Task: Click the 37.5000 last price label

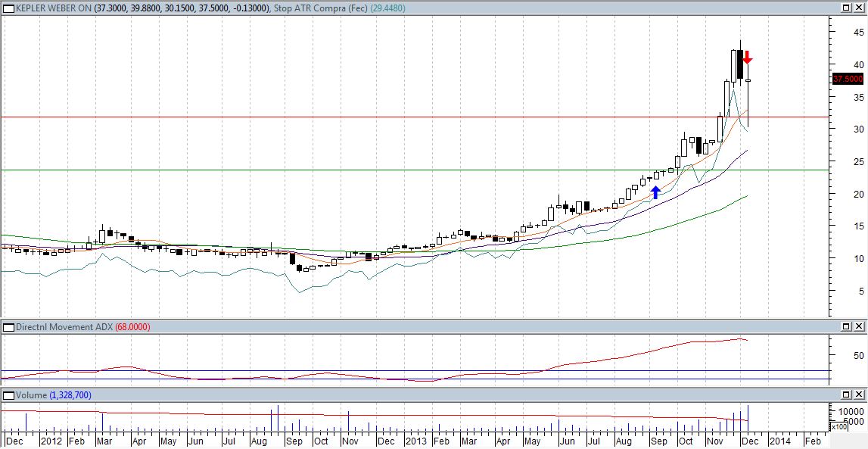Action: pos(848,79)
